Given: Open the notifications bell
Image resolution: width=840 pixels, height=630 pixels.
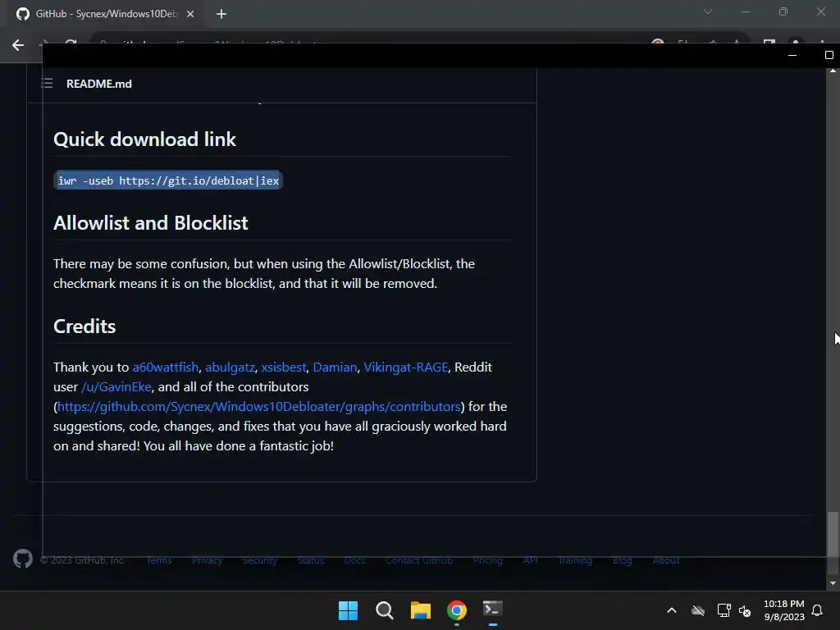Looking at the screenshot, I should click(x=817, y=610).
